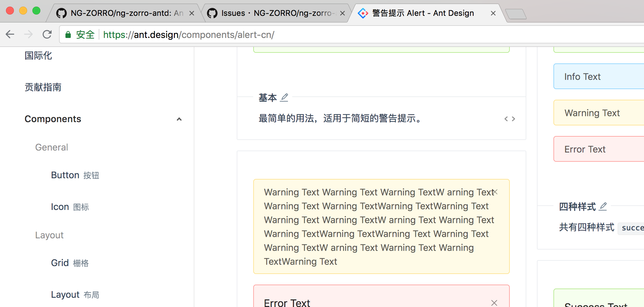Screen dimensions: 644x307
Task: Open the Layout 布局 component page
Action: (x=75, y=294)
